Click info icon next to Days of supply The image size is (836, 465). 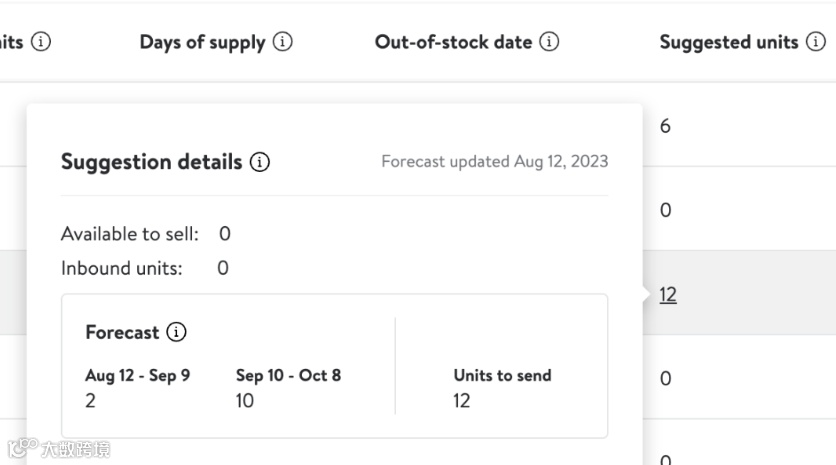(x=283, y=42)
